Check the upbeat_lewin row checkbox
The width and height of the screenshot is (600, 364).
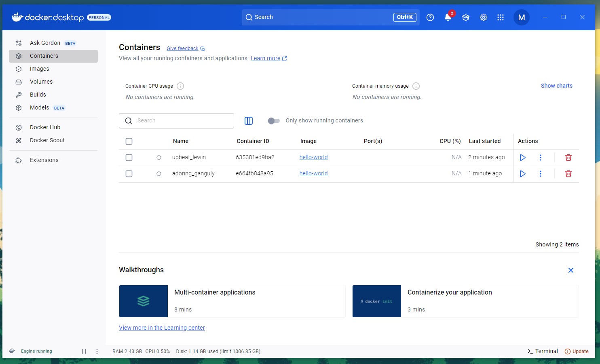click(x=129, y=158)
